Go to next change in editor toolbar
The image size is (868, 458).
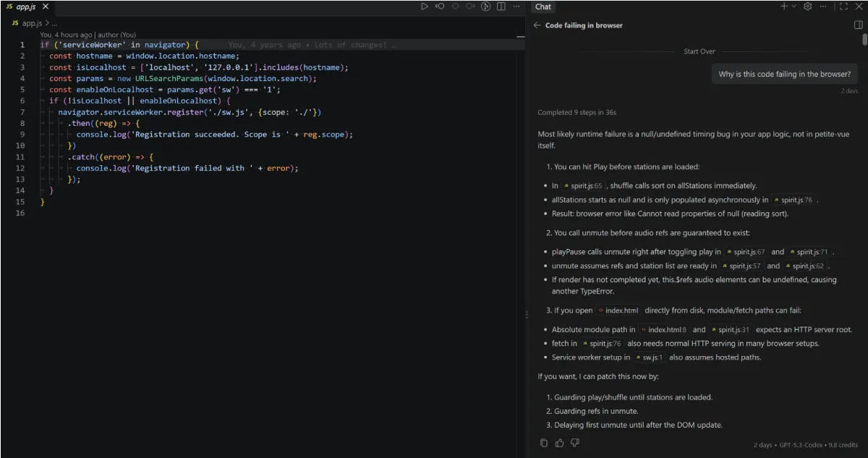470,7
